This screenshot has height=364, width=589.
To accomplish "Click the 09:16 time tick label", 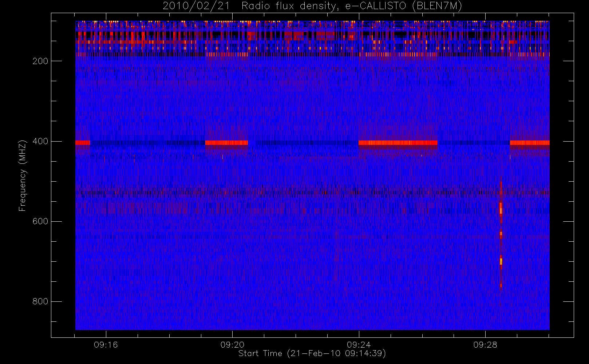I will coord(106,345).
